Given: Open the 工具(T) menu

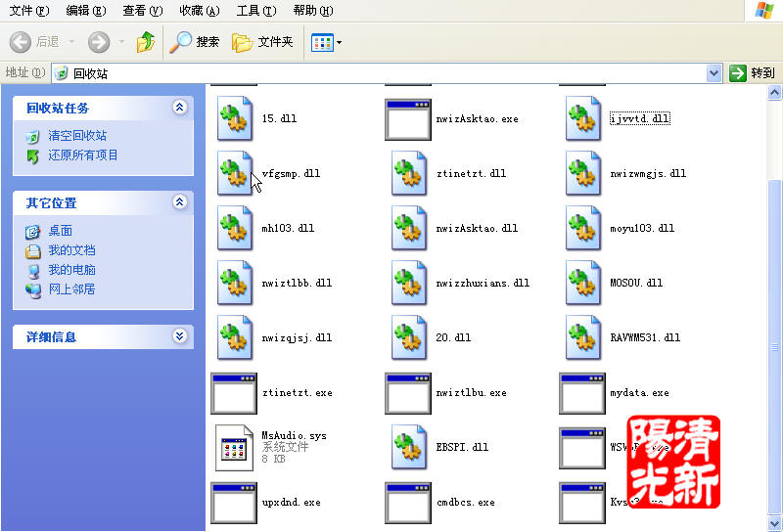Looking at the screenshot, I should coord(256,11).
